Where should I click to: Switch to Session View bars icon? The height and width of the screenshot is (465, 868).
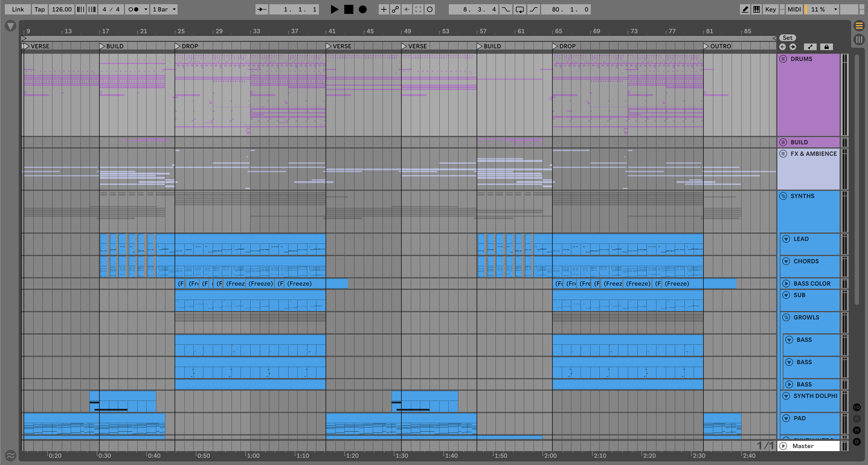pos(859,40)
